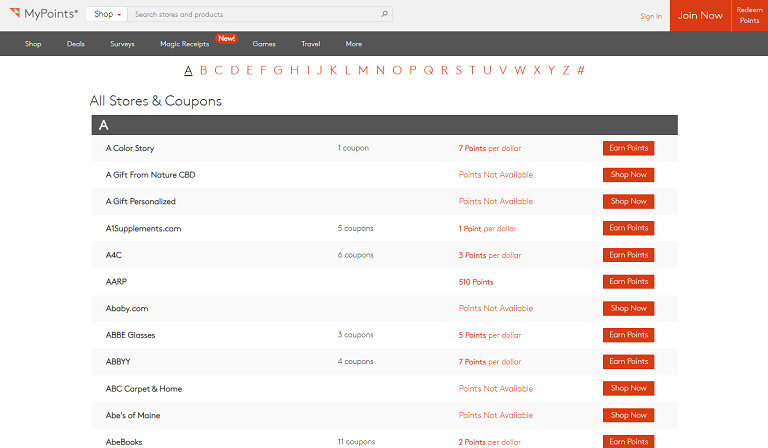This screenshot has width=768, height=448.
Task: Click Shop Now for ABC Carpet & Home
Action: [628, 388]
